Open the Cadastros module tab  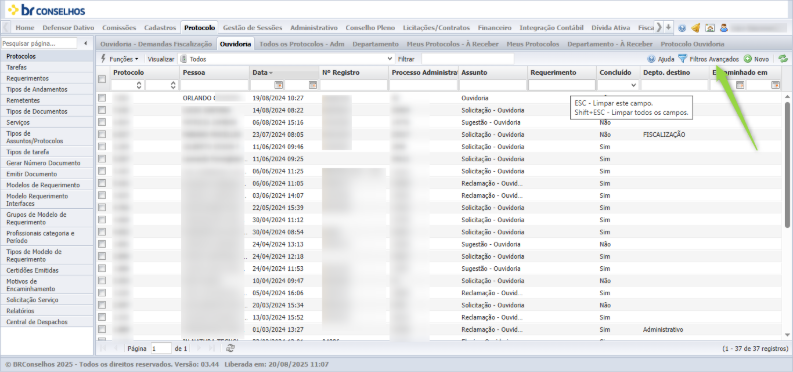[x=160, y=28]
